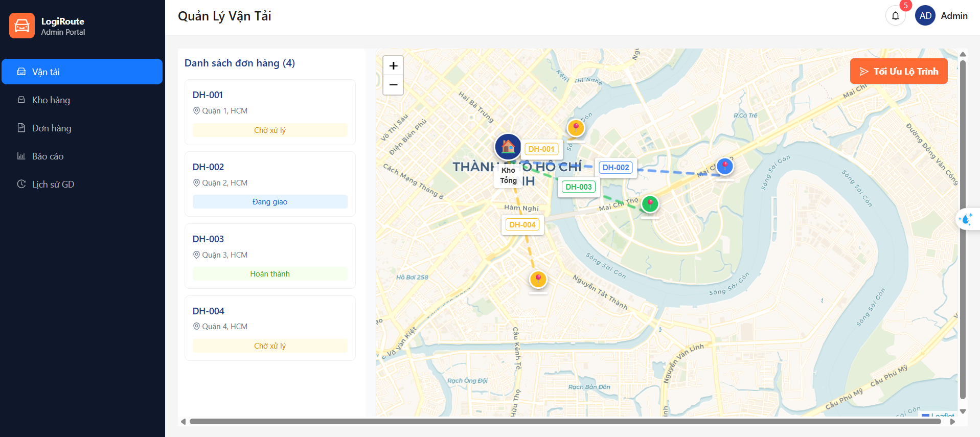Click the floating water-drop sparkle icon

click(x=966, y=219)
